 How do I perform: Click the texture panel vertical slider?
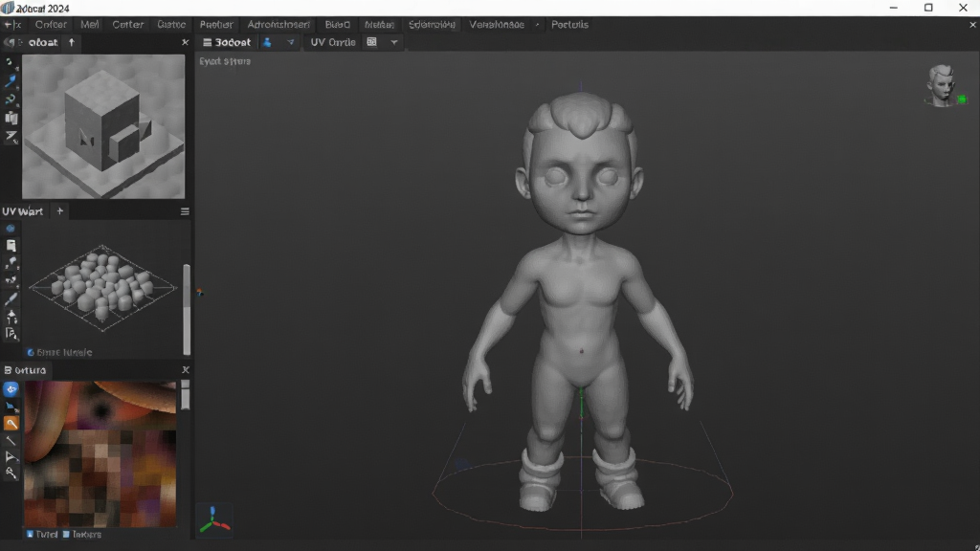(x=185, y=395)
